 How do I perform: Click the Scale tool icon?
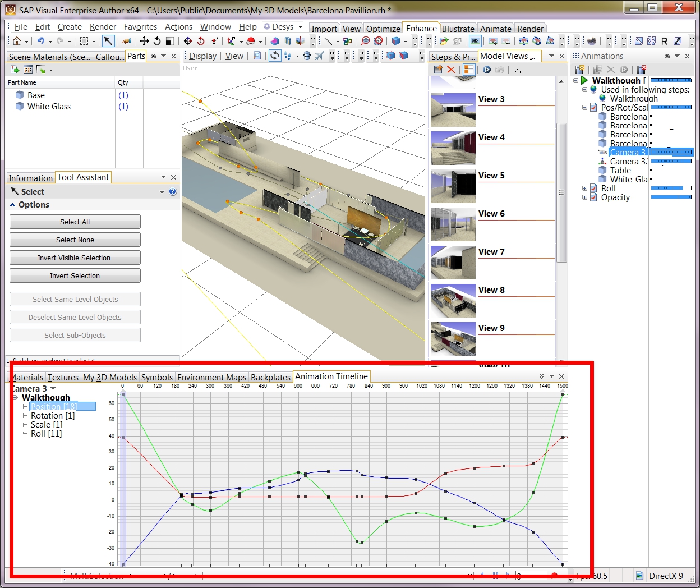[169, 41]
